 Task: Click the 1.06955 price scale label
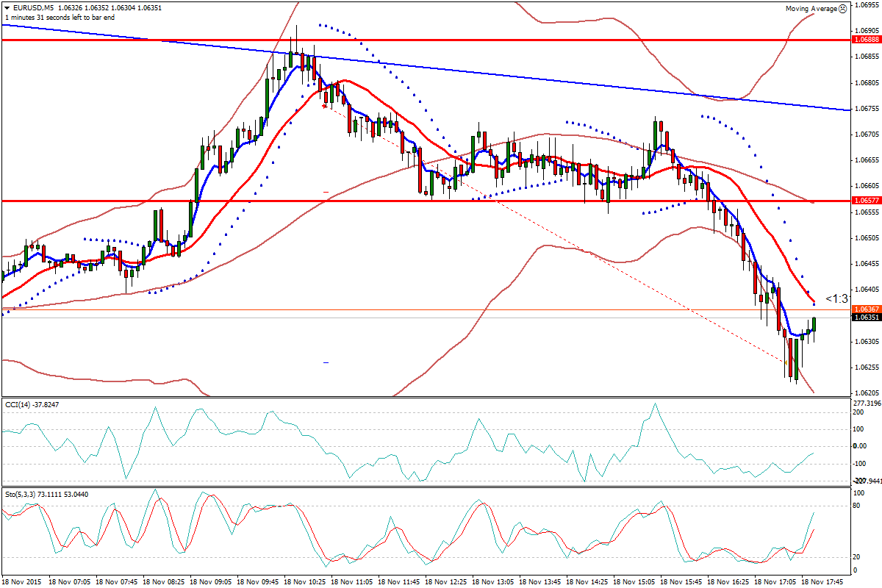point(866,4)
